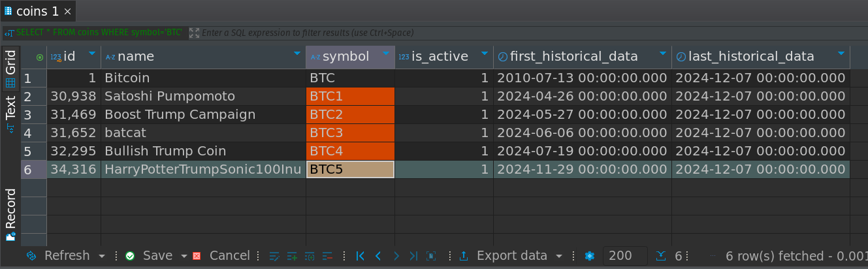Viewport: 868px width, 269px height.
Task: Click Save to commit changes
Action: (150, 256)
